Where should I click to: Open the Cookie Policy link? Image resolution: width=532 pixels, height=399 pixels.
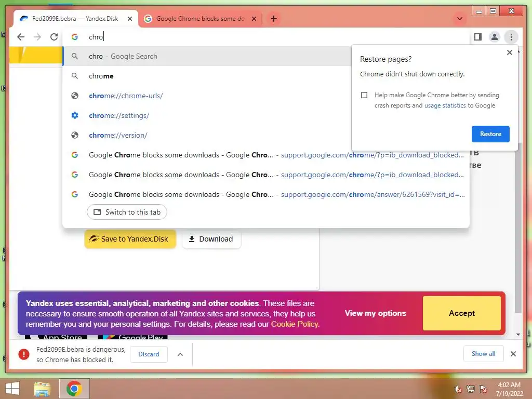coord(295,324)
